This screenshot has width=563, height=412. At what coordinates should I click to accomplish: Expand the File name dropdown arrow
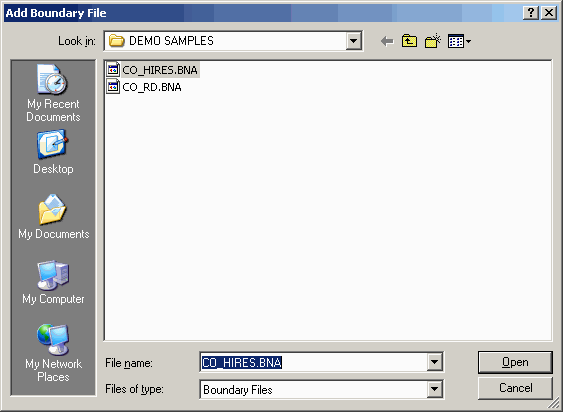(x=434, y=362)
